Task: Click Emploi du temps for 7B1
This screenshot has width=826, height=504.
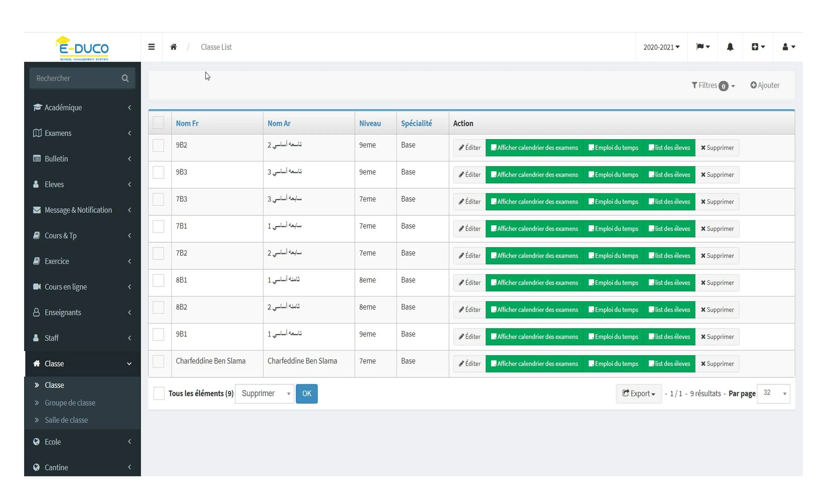Action: [x=613, y=229]
